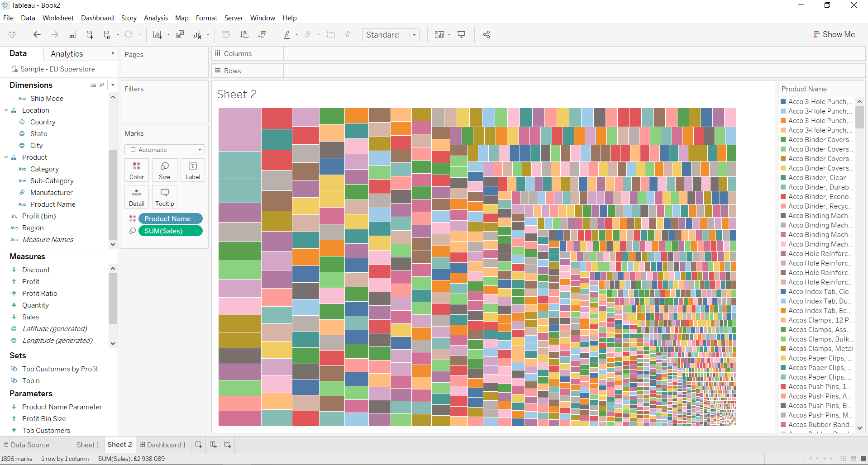Click the Tooltip button on Marks card
868x465 pixels.
pyautogui.click(x=165, y=197)
